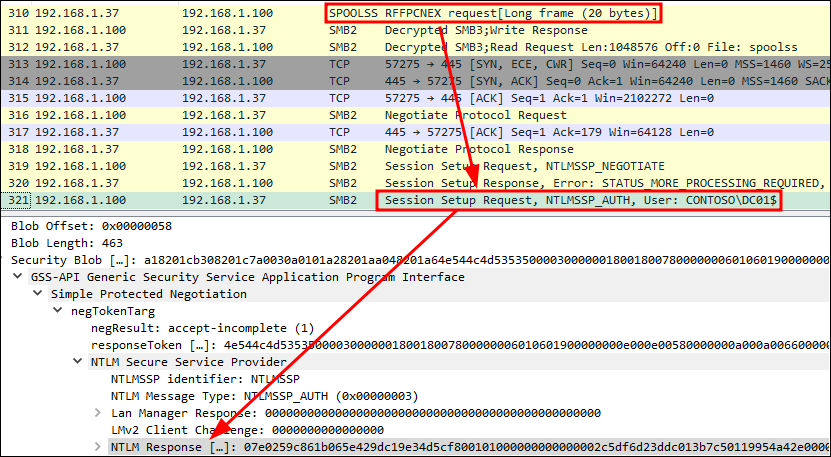Expand the NTLM Response field
831x457 pixels.
(x=97, y=446)
